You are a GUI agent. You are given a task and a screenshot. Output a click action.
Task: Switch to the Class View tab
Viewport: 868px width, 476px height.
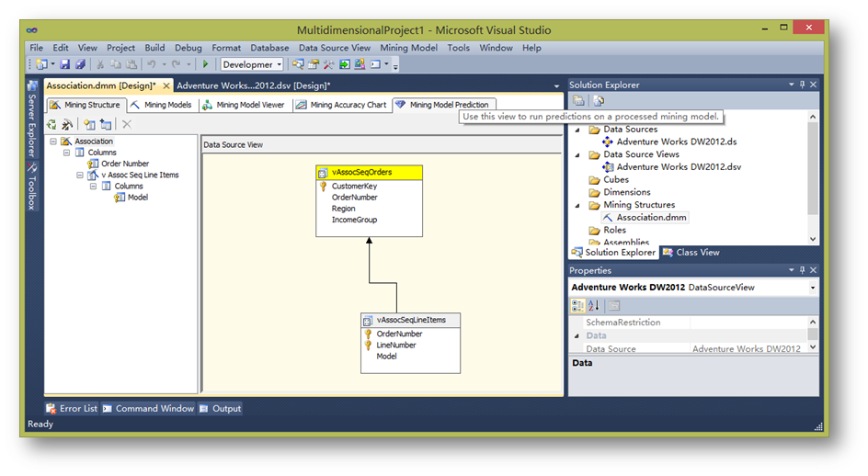click(x=691, y=253)
